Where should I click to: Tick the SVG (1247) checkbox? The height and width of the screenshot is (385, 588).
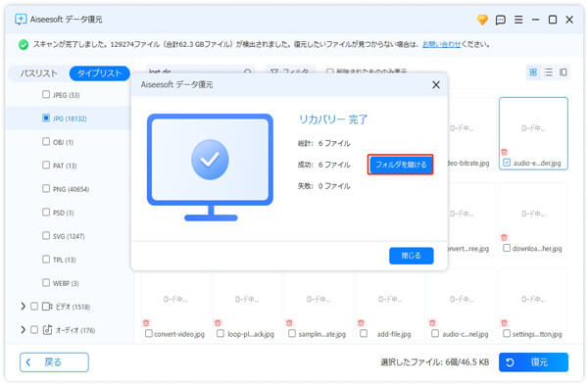[46, 235]
